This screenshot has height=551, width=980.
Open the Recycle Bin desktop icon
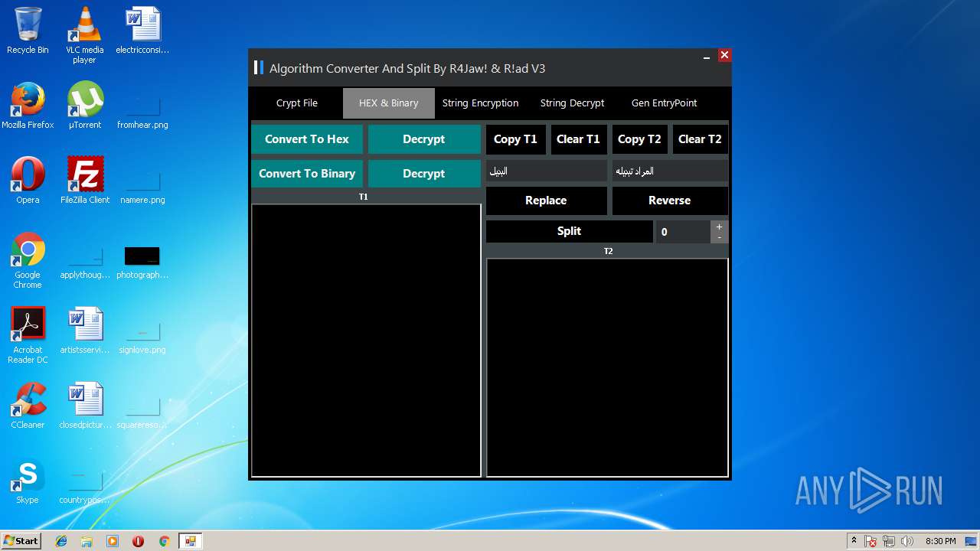[x=28, y=31]
